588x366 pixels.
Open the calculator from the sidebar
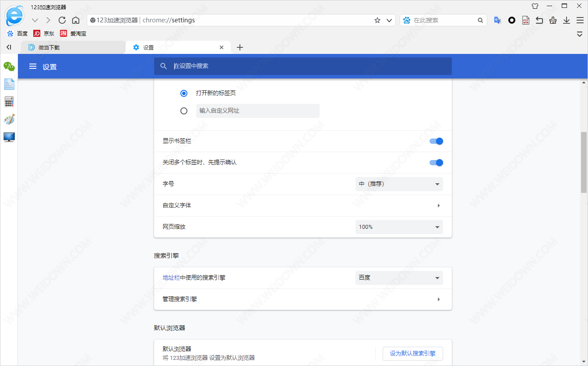(9, 102)
